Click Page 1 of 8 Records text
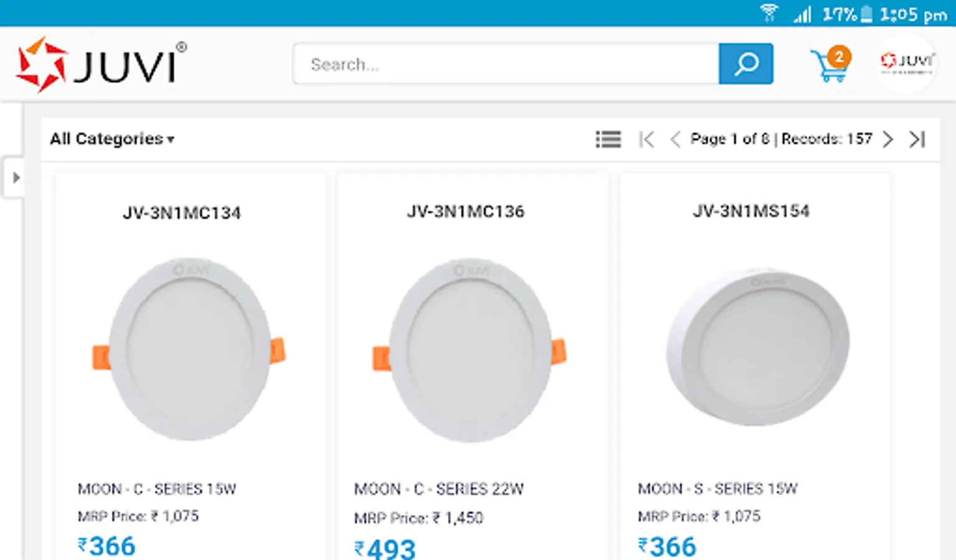This screenshot has height=560, width=956. tap(781, 139)
